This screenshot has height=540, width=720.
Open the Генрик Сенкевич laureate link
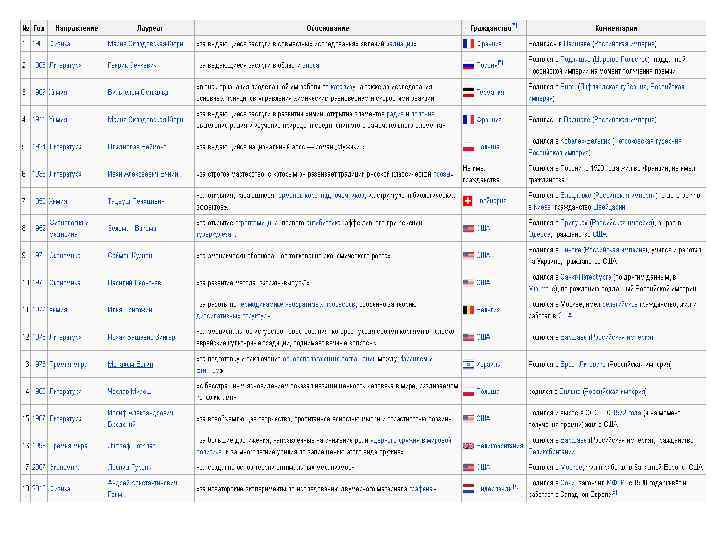(132, 66)
